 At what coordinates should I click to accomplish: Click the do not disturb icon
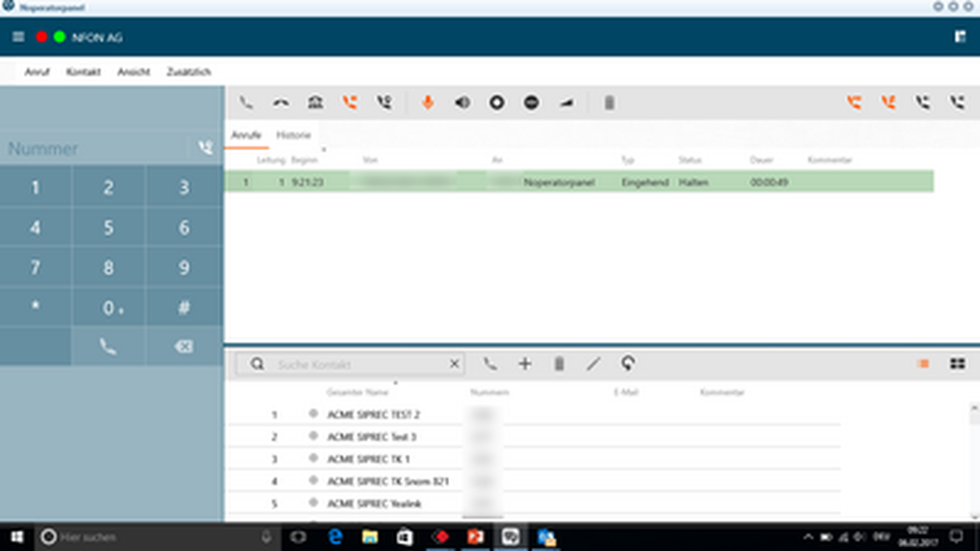[x=531, y=103]
